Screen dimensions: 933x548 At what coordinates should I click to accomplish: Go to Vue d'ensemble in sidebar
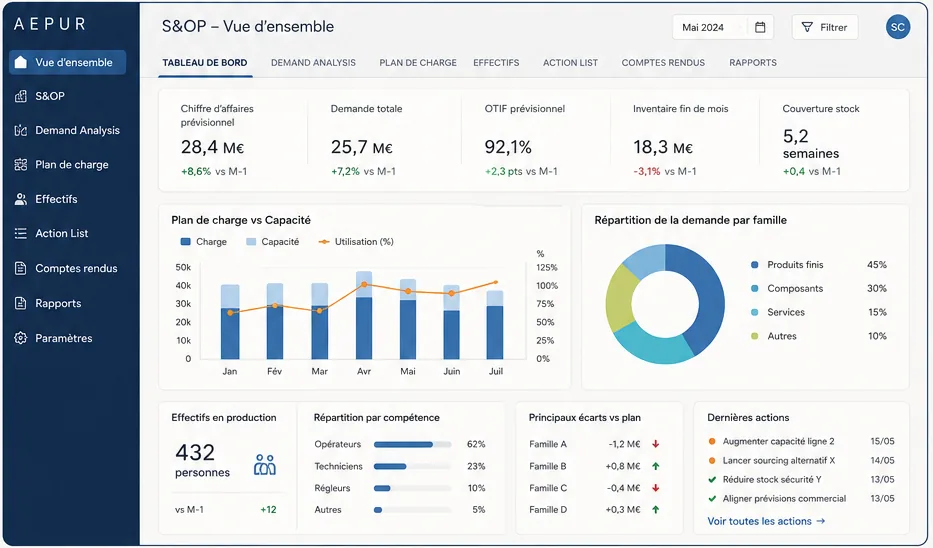pos(67,62)
